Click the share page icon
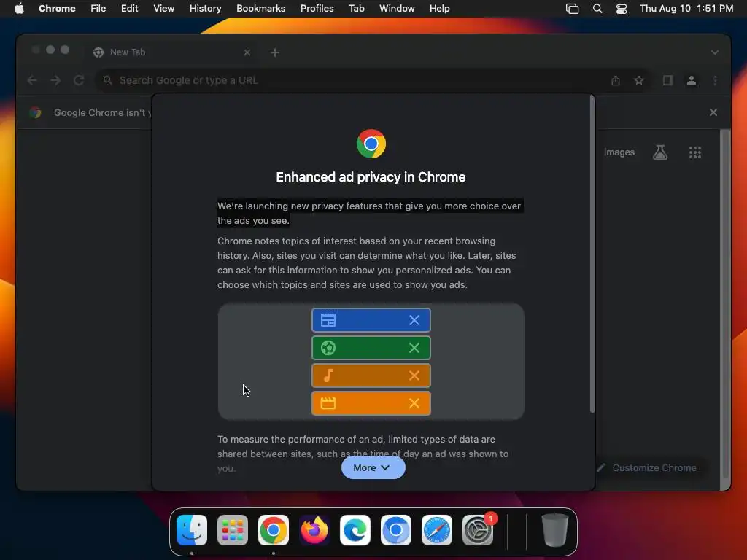Image resolution: width=747 pixels, height=560 pixels. pyautogui.click(x=616, y=80)
